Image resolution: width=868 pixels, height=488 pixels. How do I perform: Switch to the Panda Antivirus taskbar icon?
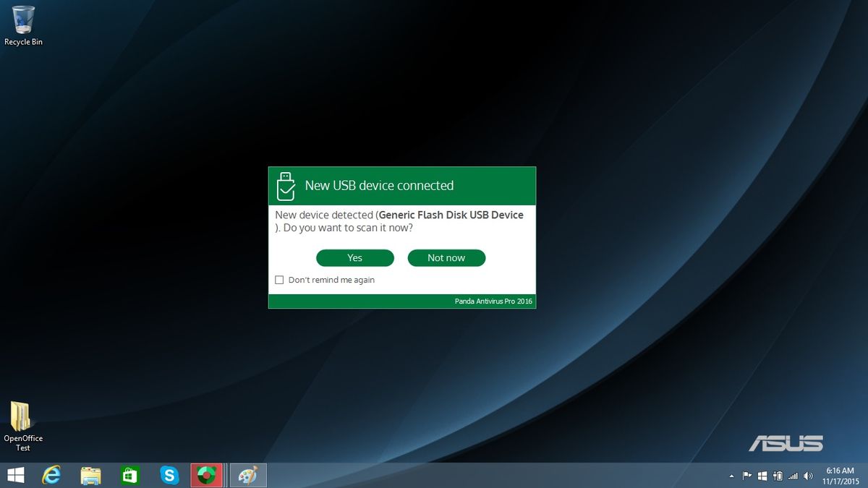(207, 475)
